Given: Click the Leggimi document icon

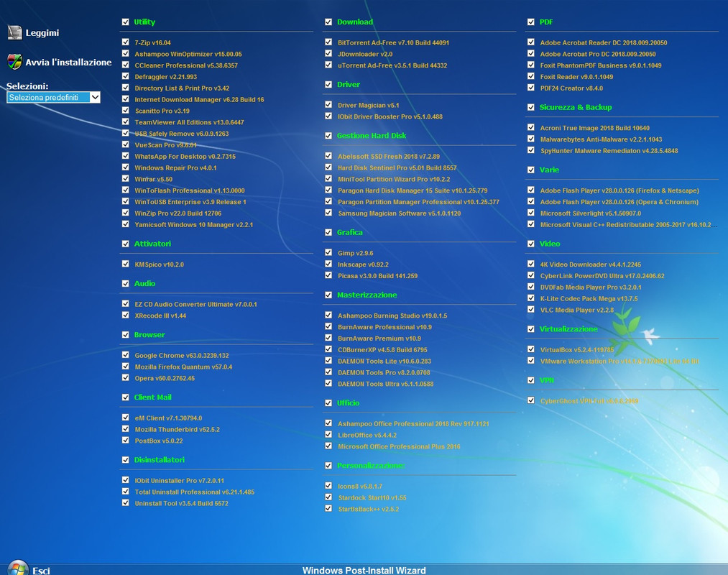Looking at the screenshot, I should (14, 32).
